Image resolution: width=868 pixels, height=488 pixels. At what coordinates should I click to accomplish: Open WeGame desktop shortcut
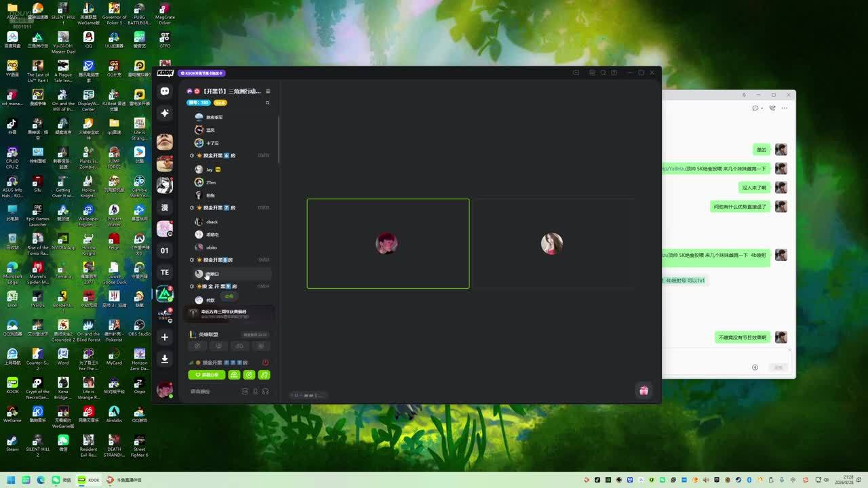[12, 414]
